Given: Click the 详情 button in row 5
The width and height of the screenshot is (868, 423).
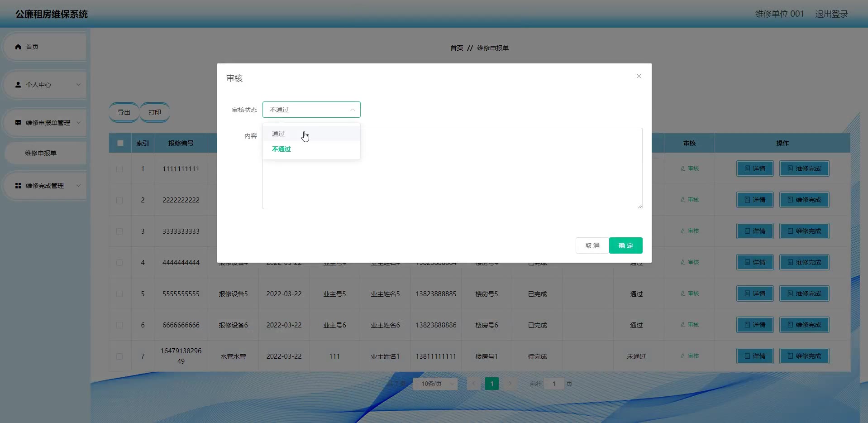Looking at the screenshot, I should (x=755, y=293).
